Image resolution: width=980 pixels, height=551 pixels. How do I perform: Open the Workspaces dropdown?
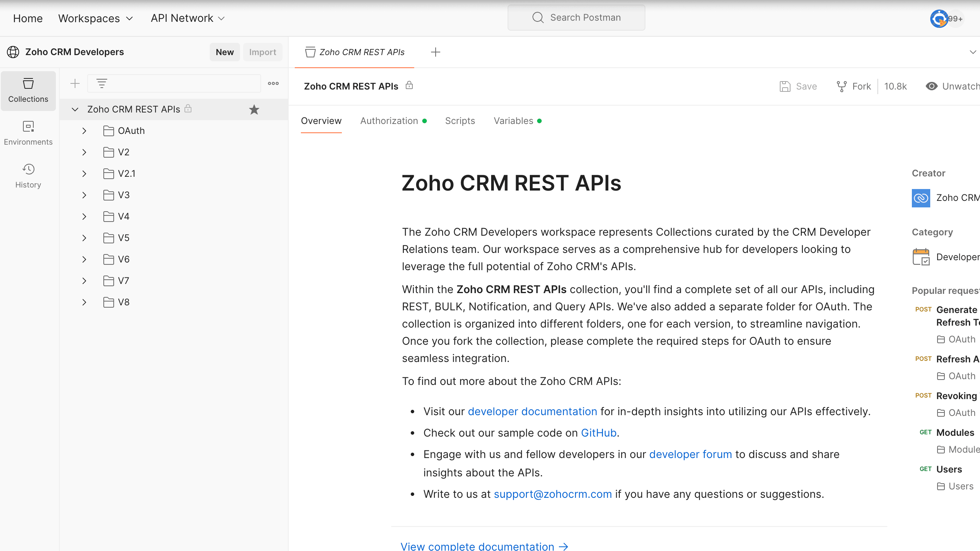tap(96, 18)
